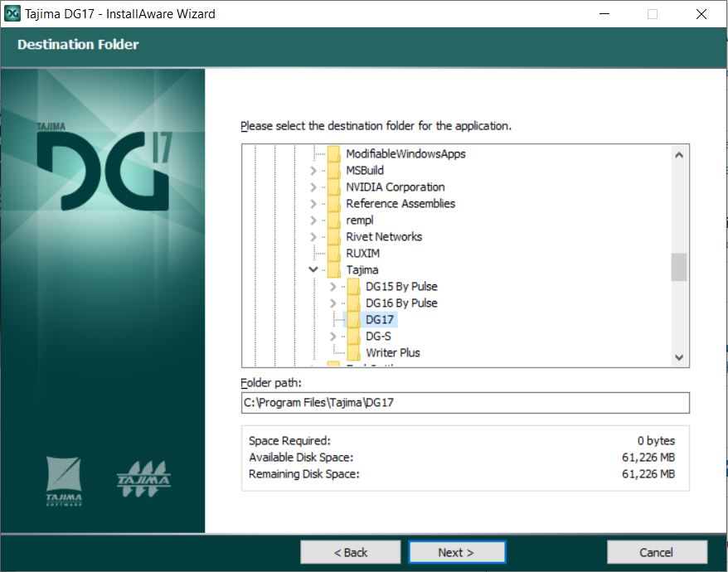Expand the DG15 By Pulse node
This screenshot has width=728, height=572.
pyautogui.click(x=332, y=287)
